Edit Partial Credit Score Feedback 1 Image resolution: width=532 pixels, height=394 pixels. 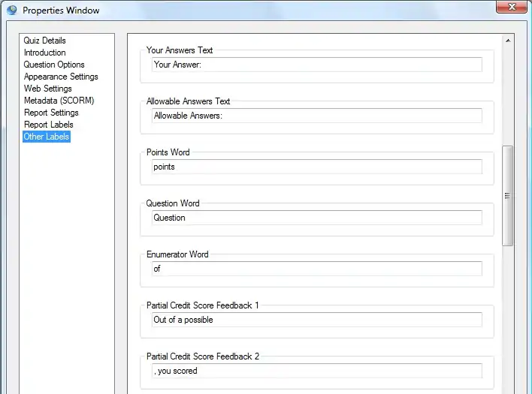316,320
